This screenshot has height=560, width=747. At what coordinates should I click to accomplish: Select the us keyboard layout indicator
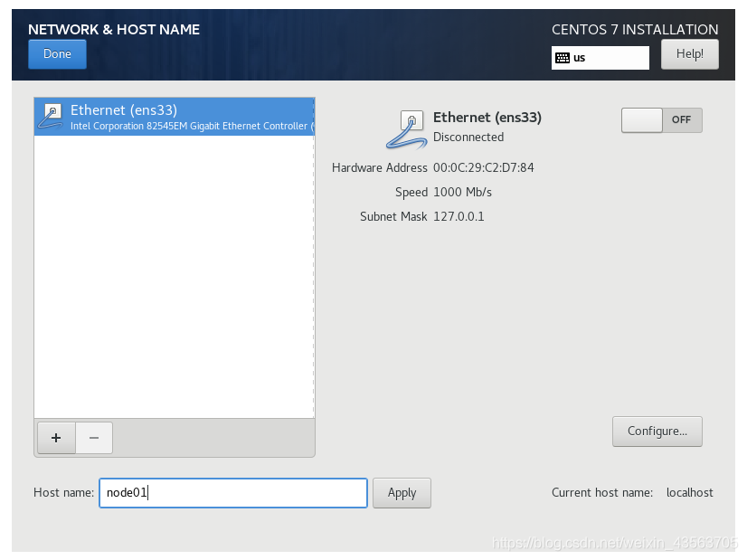tap(600, 58)
